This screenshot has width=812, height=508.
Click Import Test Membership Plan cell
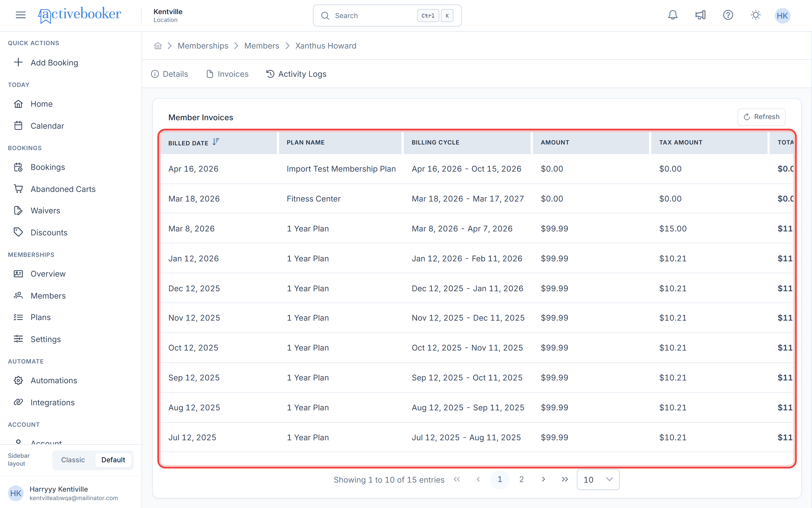[341, 169]
